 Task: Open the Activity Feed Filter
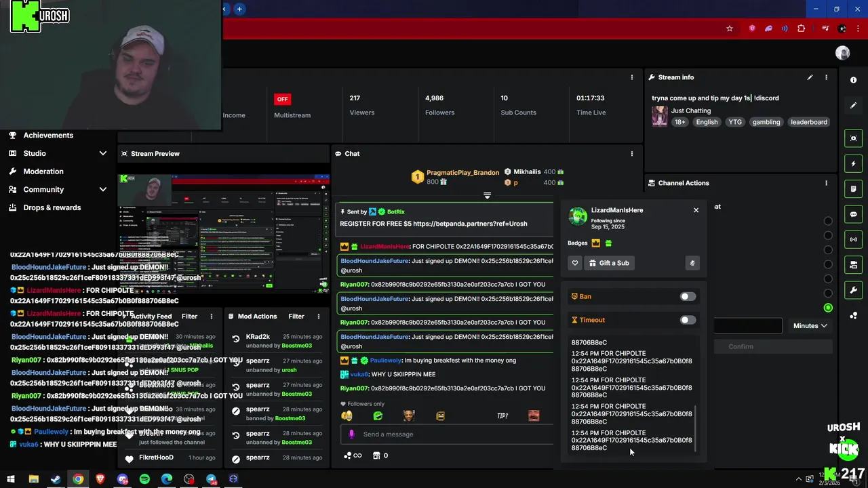click(189, 317)
